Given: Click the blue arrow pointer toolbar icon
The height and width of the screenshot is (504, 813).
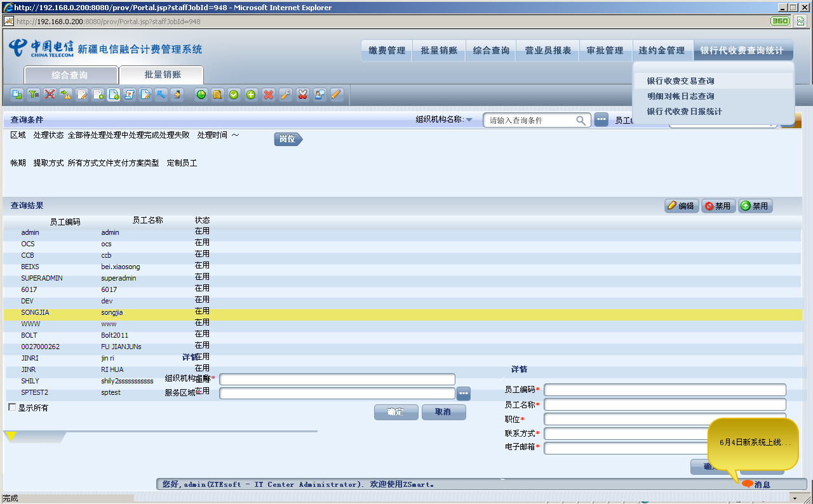Looking at the screenshot, I should pyautogui.click(x=161, y=95).
